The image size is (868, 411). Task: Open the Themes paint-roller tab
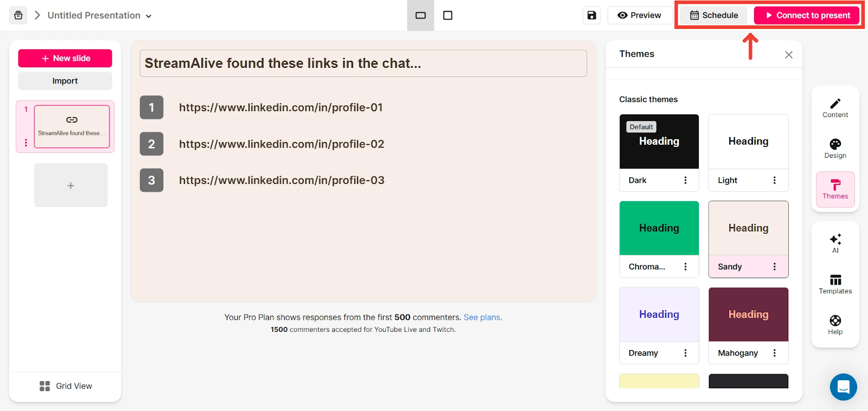coord(835,189)
